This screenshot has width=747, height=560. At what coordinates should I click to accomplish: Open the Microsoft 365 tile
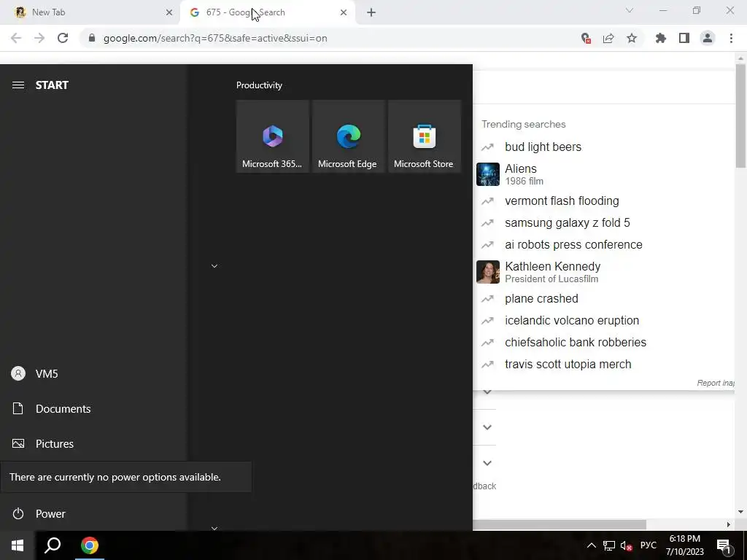(x=273, y=136)
